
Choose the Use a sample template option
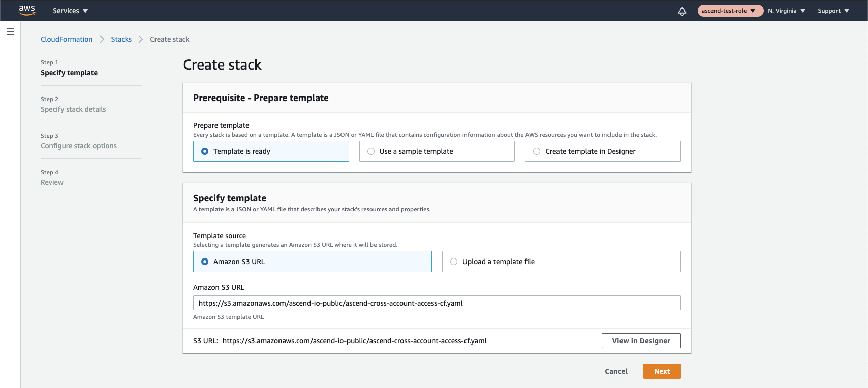437,151
